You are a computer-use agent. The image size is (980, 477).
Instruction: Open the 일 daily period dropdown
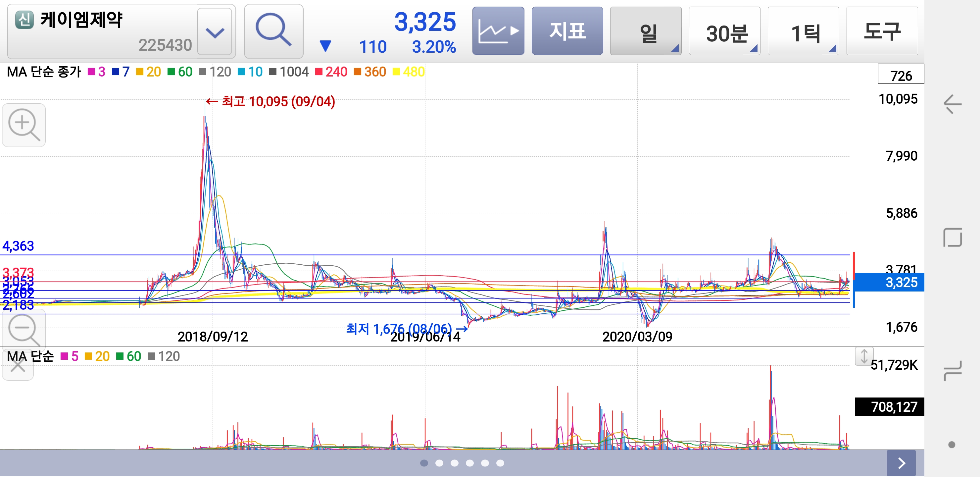645,31
